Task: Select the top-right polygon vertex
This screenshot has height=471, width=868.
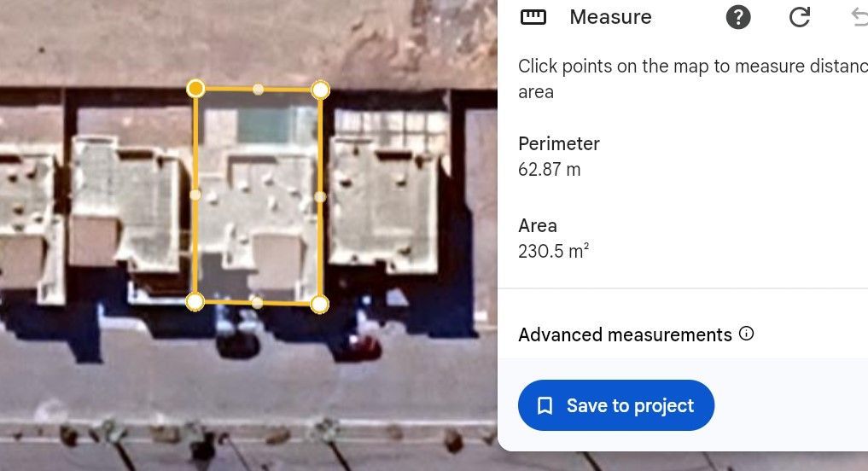Action: (x=321, y=90)
